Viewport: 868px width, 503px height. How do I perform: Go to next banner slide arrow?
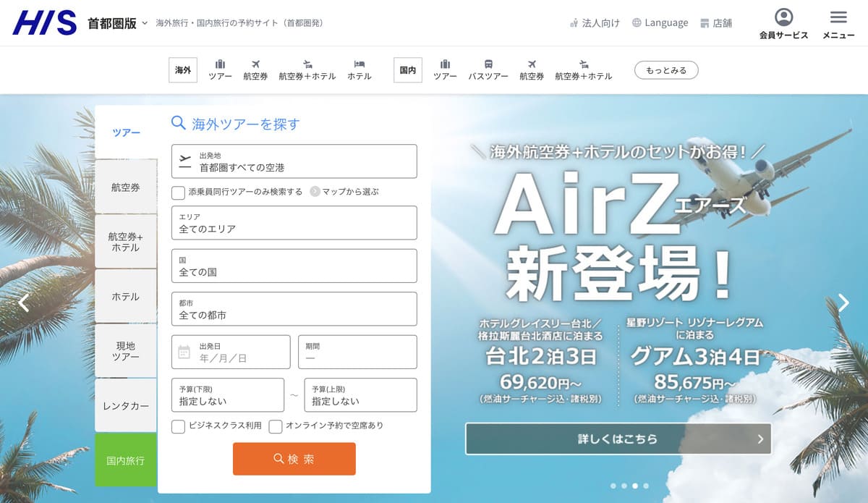[x=843, y=303]
